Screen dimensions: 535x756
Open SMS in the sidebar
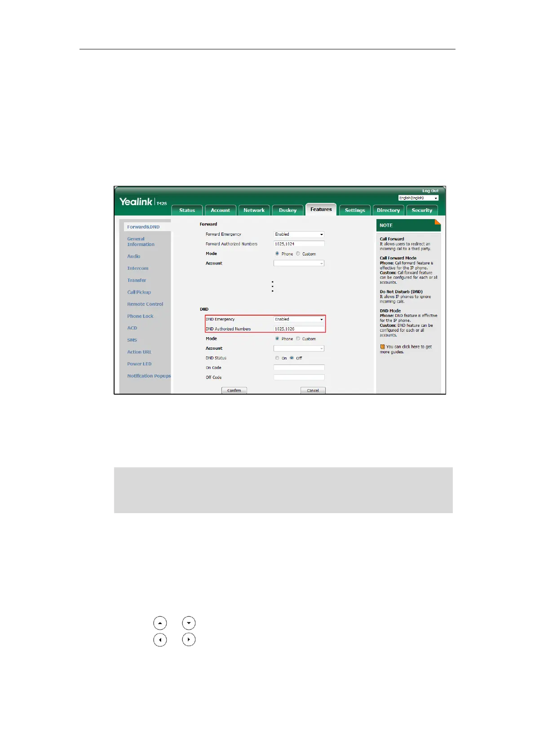tap(132, 340)
